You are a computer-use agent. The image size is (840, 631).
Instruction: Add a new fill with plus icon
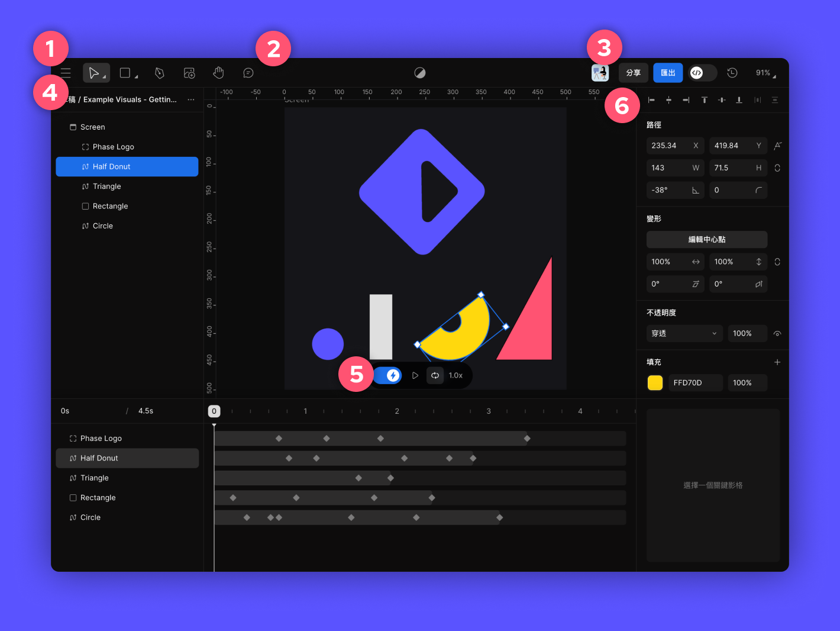[777, 362]
